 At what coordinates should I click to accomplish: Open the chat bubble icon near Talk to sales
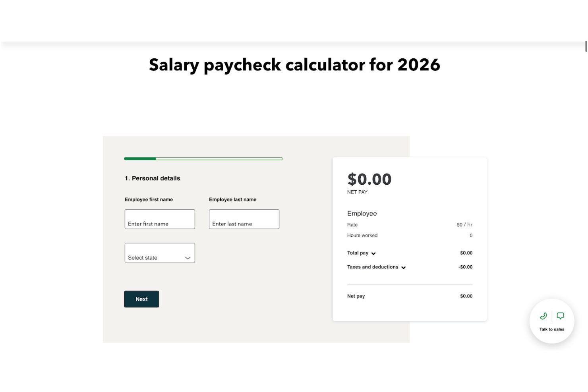[x=561, y=316]
